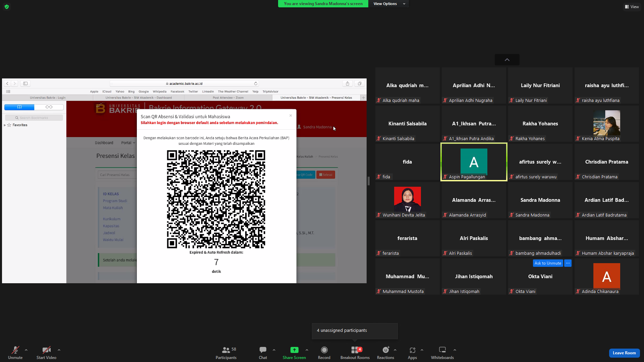Show all tabs in Safari

click(x=359, y=83)
